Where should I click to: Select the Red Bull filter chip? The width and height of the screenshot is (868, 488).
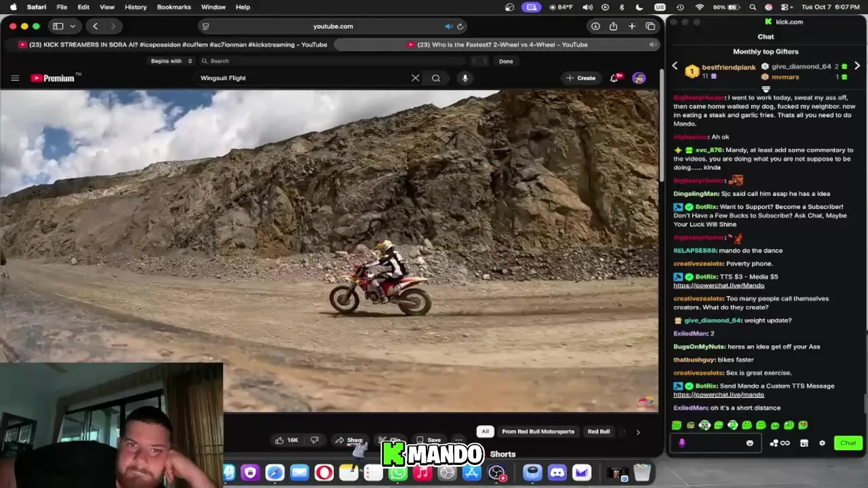[x=598, y=431]
